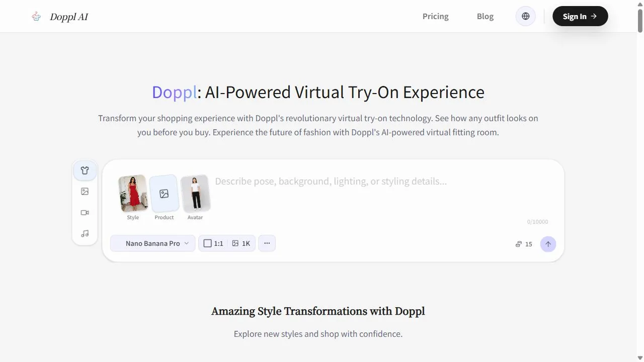This screenshot has width=644, height=362.
Task: Click the Explore new styles subtitle
Action: tap(318, 334)
